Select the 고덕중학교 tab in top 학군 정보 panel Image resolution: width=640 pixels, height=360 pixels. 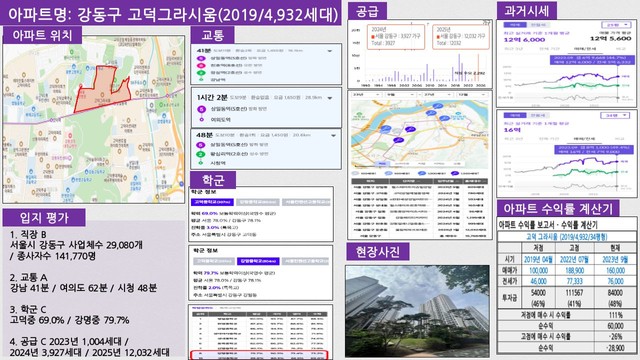pyautogui.click(x=212, y=202)
